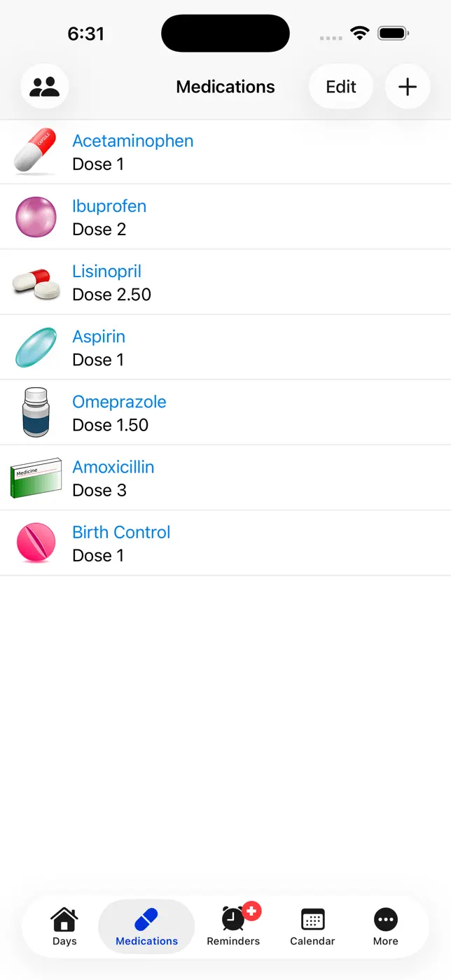Image resolution: width=451 pixels, height=980 pixels.
Task: Tap the Edit button
Action: click(x=341, y=87)
